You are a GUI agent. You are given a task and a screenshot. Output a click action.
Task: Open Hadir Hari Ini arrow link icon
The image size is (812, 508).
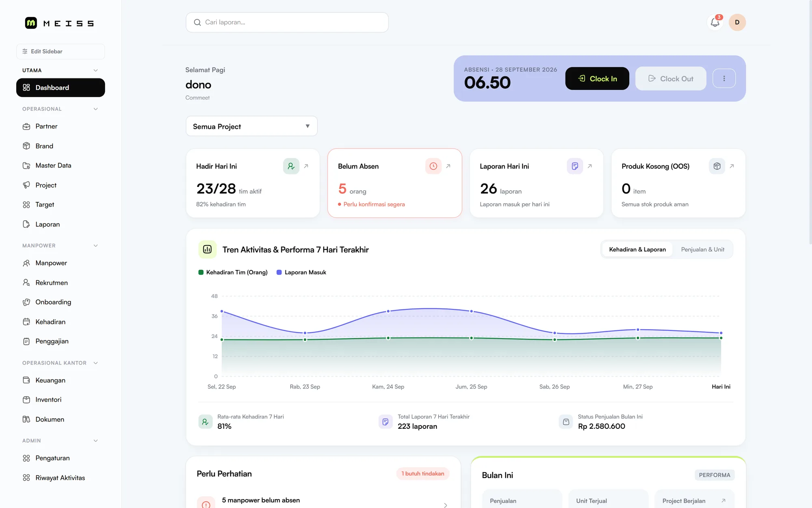[x=306, y=166]
